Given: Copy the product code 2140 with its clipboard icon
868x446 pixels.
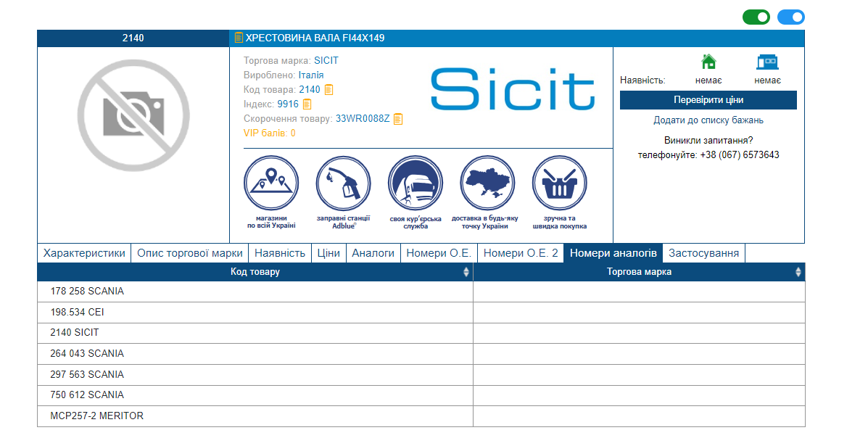Looking at the screenshot, I should click(328, 90).
